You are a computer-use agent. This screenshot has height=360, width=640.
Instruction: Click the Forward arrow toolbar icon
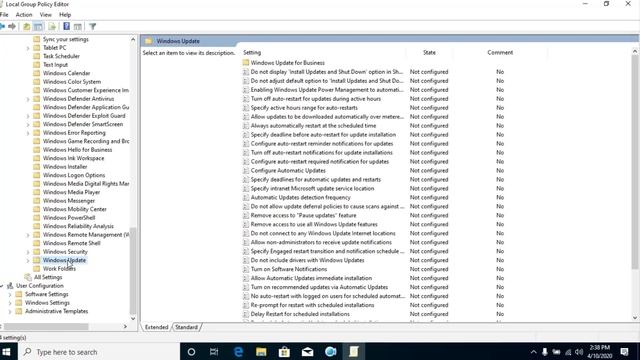pyautogui.click(x=12, y=27)
